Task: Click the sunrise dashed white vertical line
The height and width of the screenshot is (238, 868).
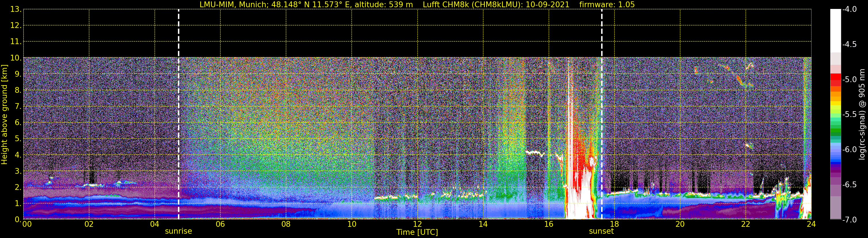Action: (178, 114)
